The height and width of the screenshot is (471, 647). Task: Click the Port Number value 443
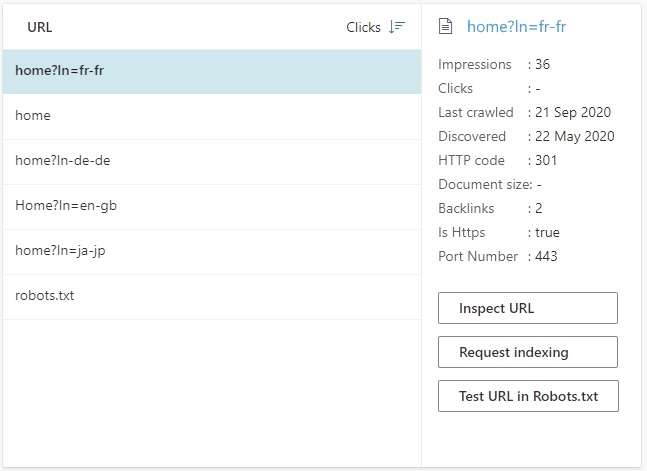[x=546, y=256]
